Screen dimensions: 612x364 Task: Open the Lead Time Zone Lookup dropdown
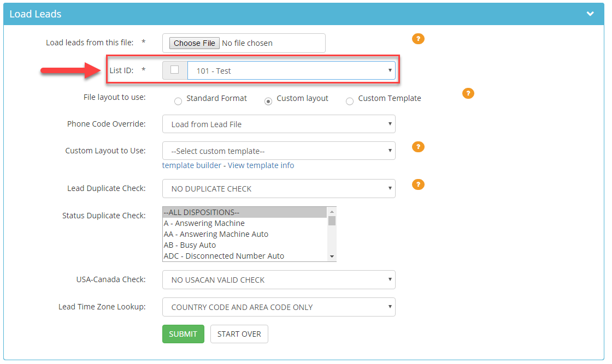tap(279, 307)
